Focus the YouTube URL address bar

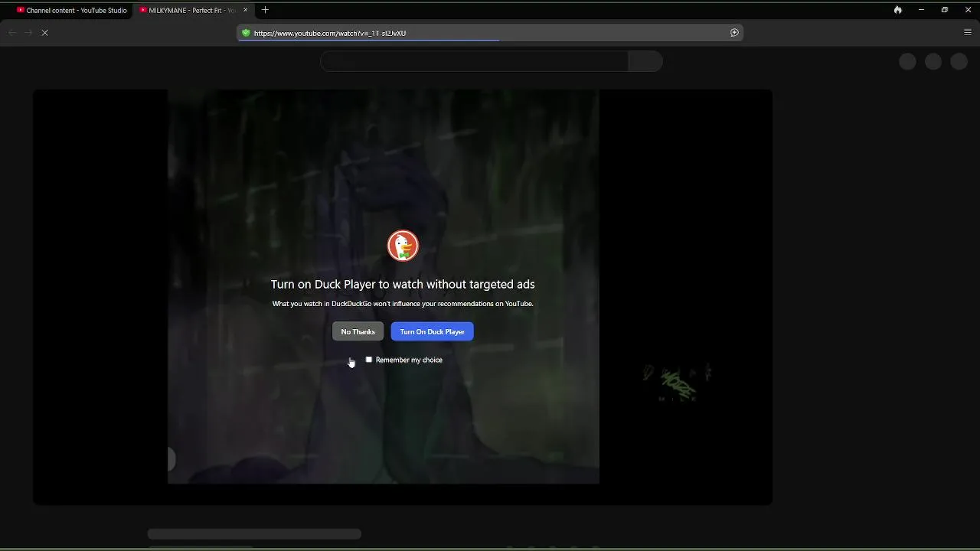tap(490, 33)
